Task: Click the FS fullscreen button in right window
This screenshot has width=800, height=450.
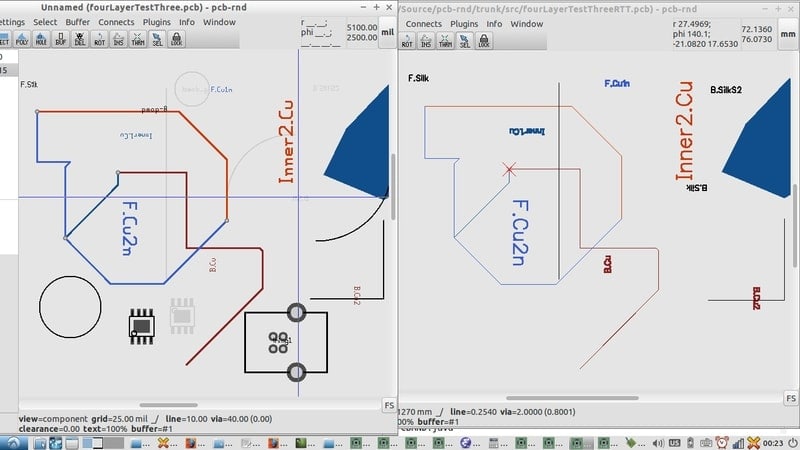Action: pyautogui.click(x=791, y=398)
